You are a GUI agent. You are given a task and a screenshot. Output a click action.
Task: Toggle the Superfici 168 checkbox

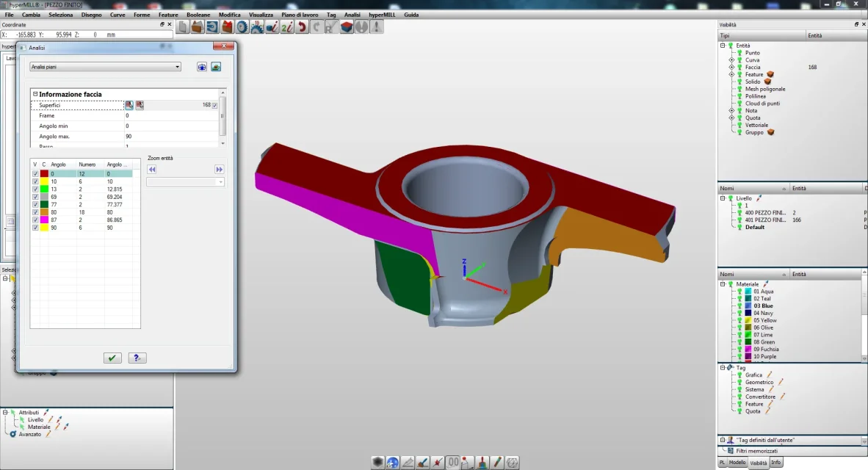[x=214, y=105]
